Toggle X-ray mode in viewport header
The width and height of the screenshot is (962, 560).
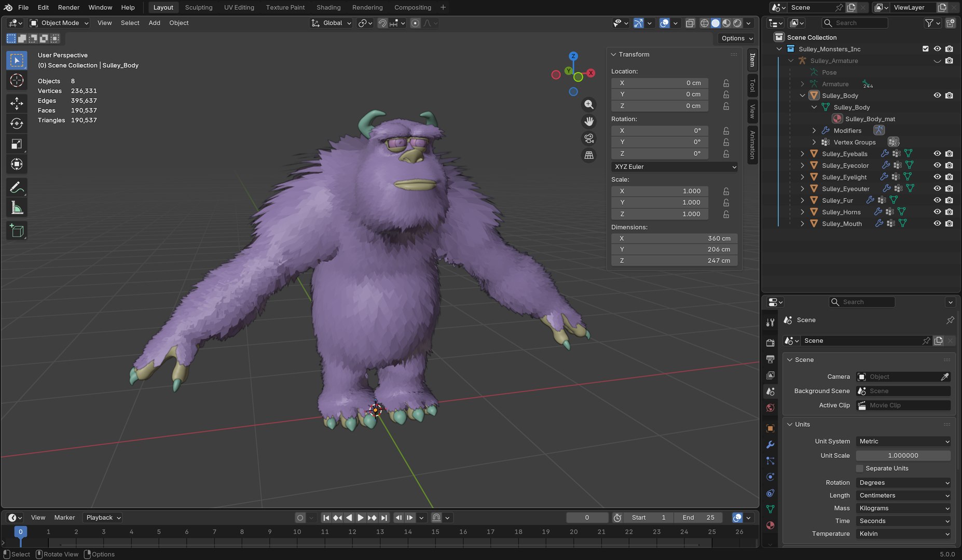690,23
